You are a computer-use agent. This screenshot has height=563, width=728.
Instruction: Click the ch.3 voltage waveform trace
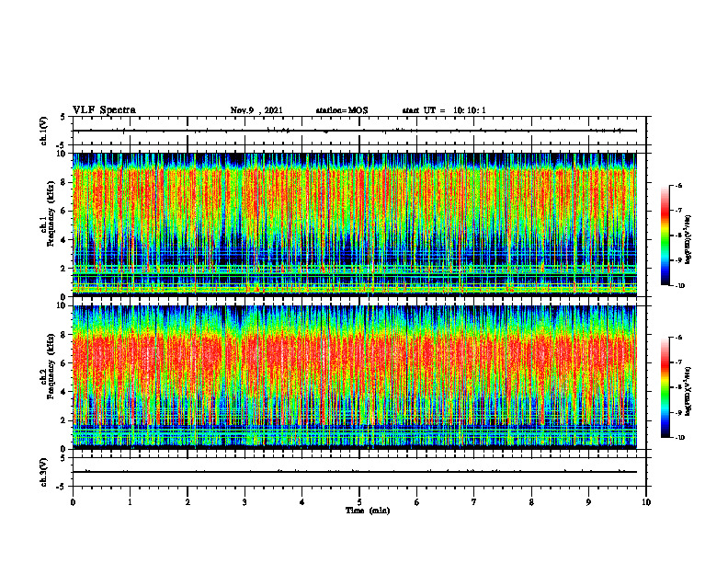(355, 472)
